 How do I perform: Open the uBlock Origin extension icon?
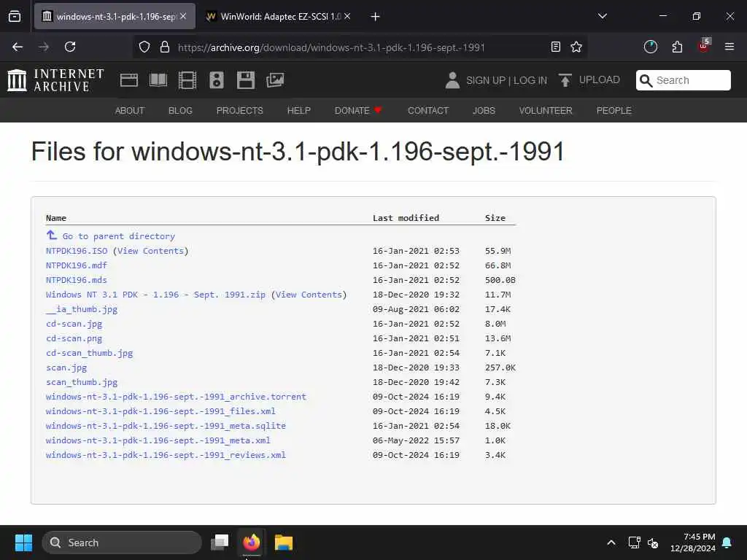point(704,46)
